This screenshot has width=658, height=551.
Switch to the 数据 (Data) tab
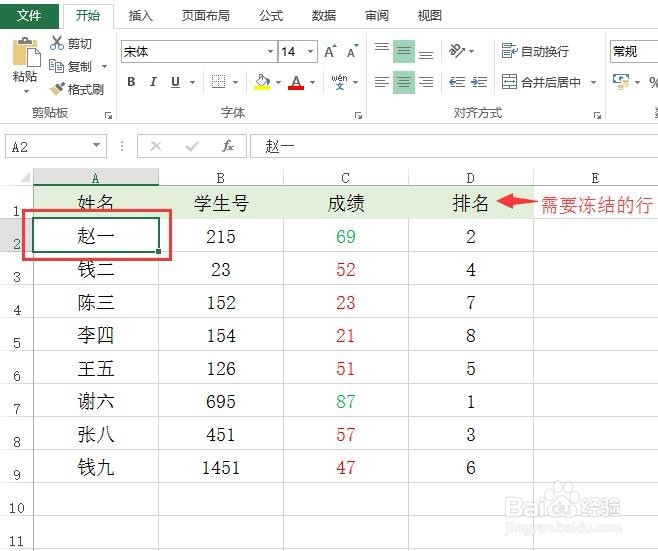(x=324, y=16)
